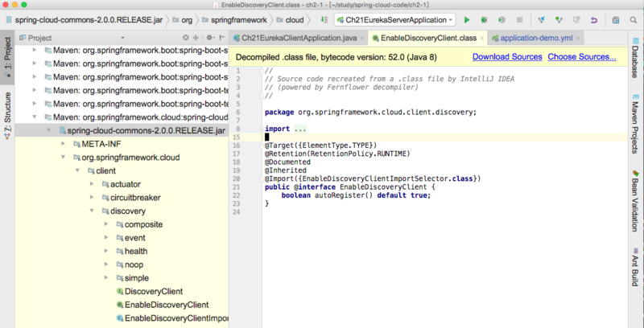The image size is (644, 328).
Task: Select DiscoveryClient in the project tree
Action: click(153, 291)
